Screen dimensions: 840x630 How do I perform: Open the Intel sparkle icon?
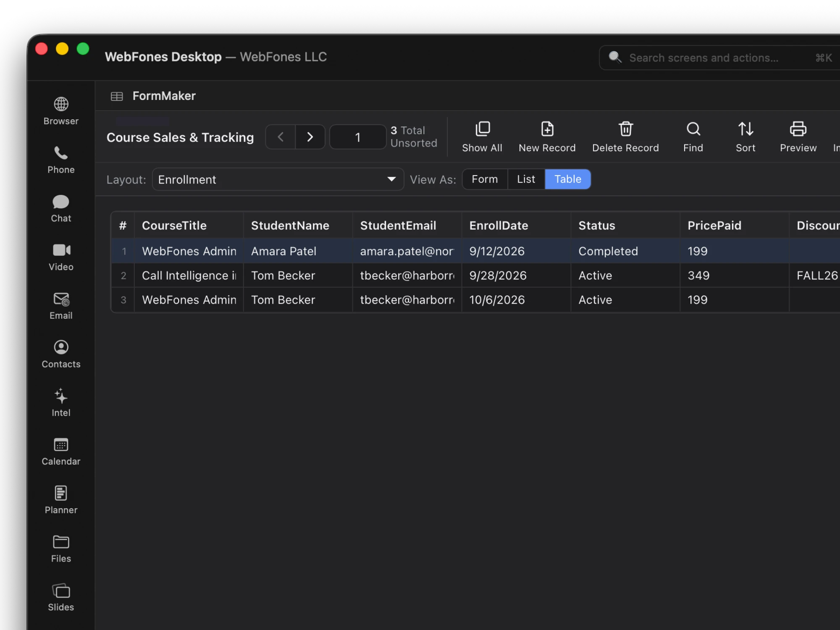point(61,396)
